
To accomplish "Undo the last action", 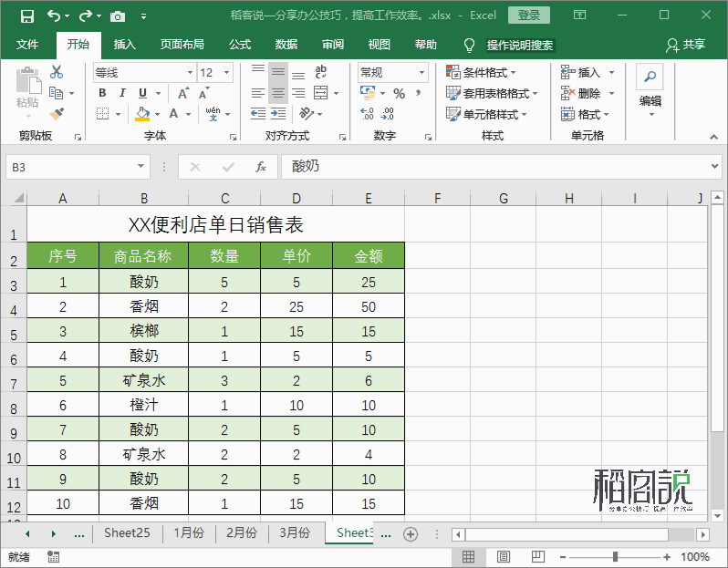I will coord(54,16).
